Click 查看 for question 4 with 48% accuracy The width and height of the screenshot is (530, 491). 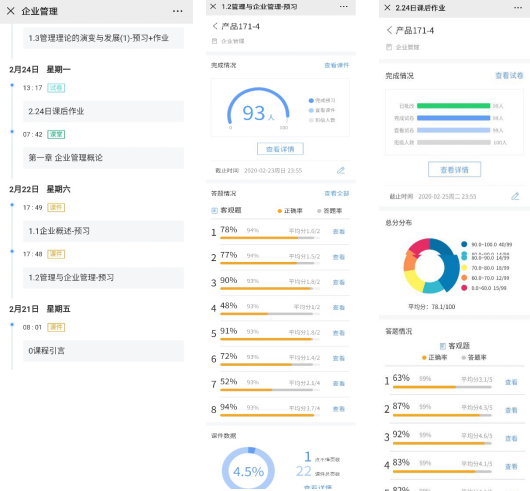[x=339, y=308]
